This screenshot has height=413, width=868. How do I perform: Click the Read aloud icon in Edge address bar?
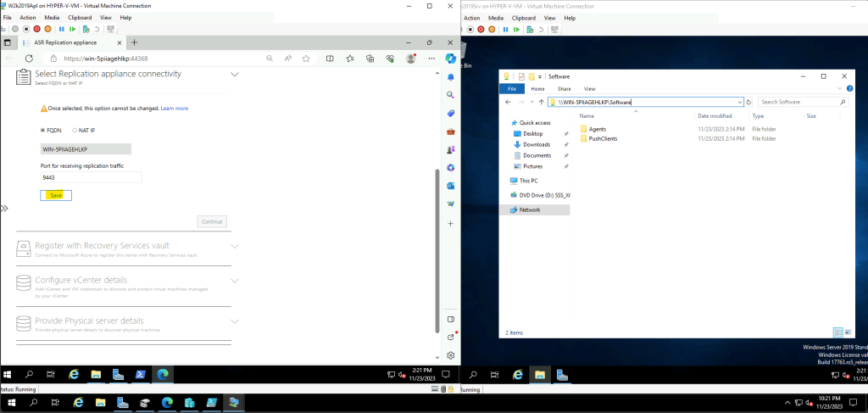coord(288,59)
